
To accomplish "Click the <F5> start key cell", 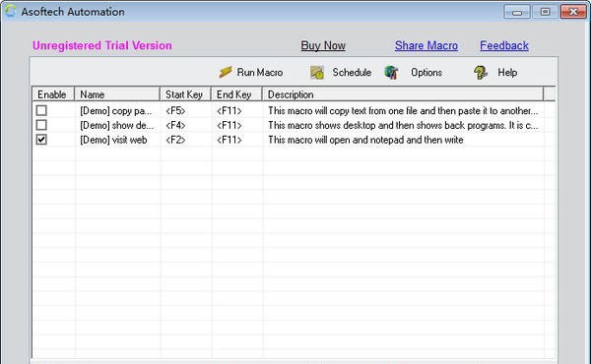I will [x=175, y=110].
